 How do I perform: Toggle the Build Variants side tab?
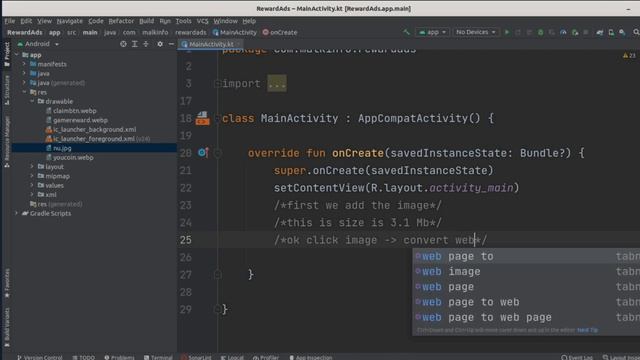click(x=7, y=327)
